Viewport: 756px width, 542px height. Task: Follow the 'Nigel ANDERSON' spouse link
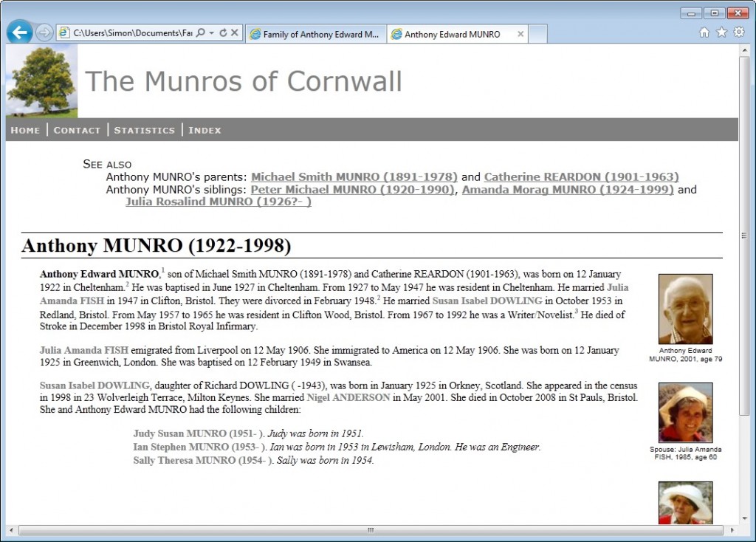[x=348, y=397]
